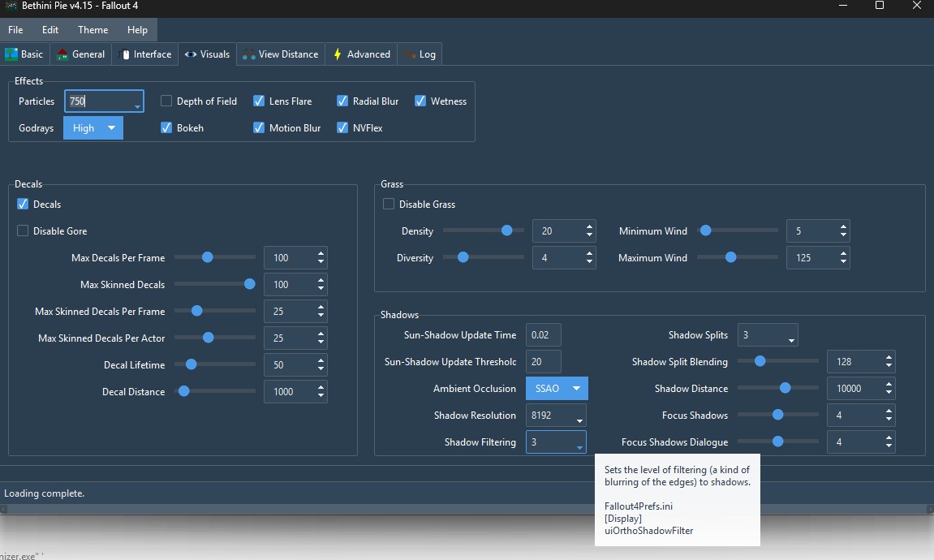Click the Focus Shadows value field
The width and height of the screenshot is (934, 560).
point(861,416)
